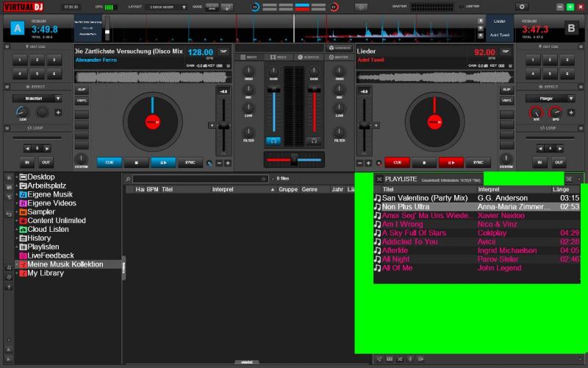Image resolution: width=588 pixels, height=368 pixels.
Task: Select 'Non Plus Ultra' playlist row
Action: pyautogui.click(x=476, y=207)
